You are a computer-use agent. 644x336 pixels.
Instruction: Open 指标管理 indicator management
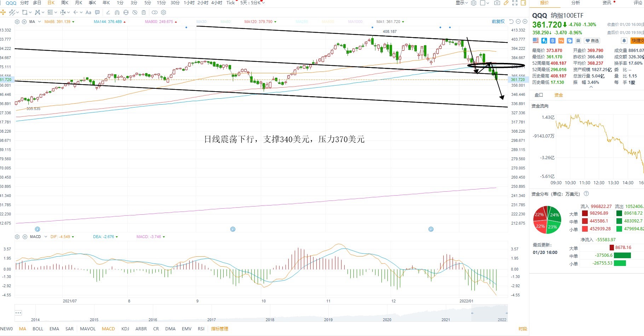219,329
